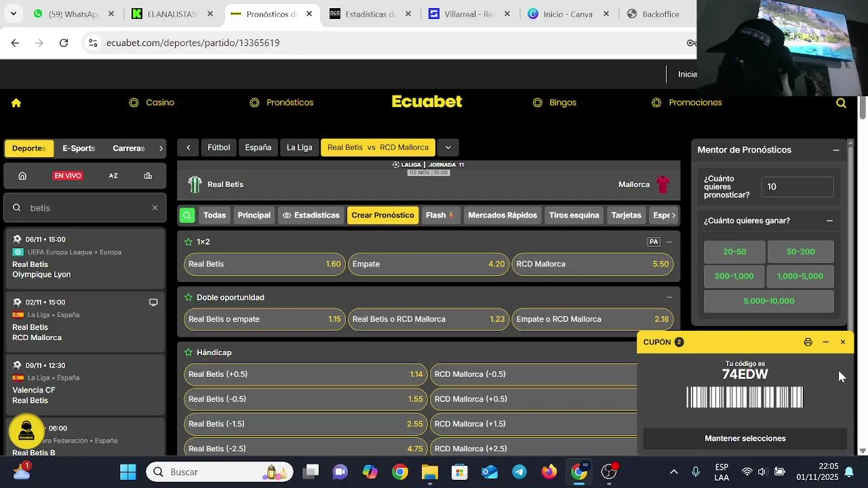Click the browser address bar URL
Viewport: 868px width, 488px height.
[193, 43]
